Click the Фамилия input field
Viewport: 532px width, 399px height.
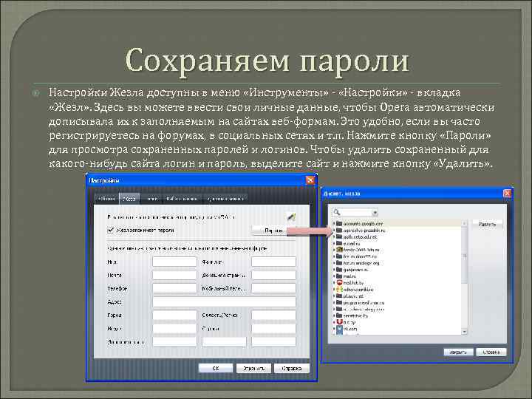click(273, 262)
